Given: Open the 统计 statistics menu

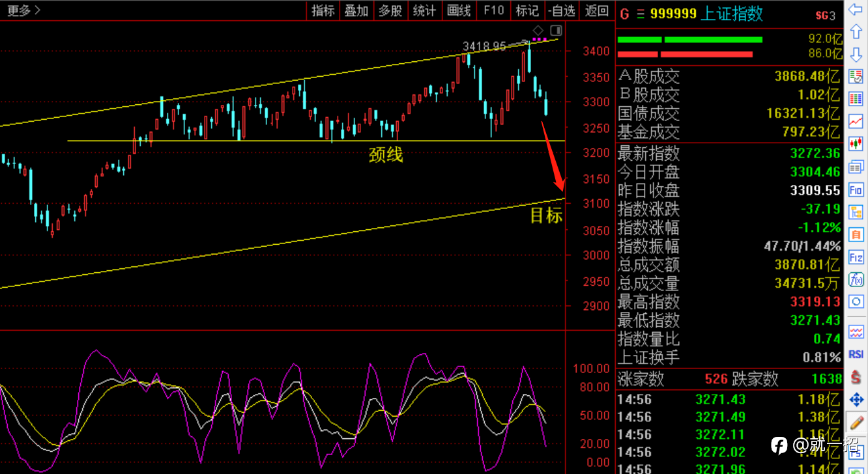Looking at the screenshot, I should pos(424,10).
